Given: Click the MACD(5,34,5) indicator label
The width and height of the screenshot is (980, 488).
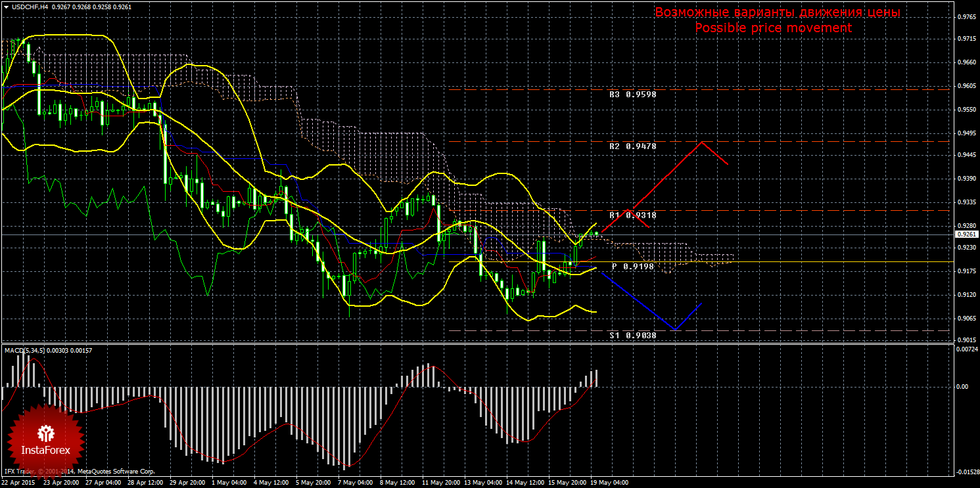Looking at the screenshot, I should (25, 351).
